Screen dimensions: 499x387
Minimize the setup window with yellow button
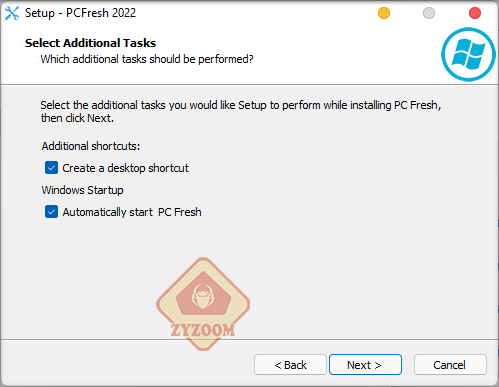click(x=384, y=13)
